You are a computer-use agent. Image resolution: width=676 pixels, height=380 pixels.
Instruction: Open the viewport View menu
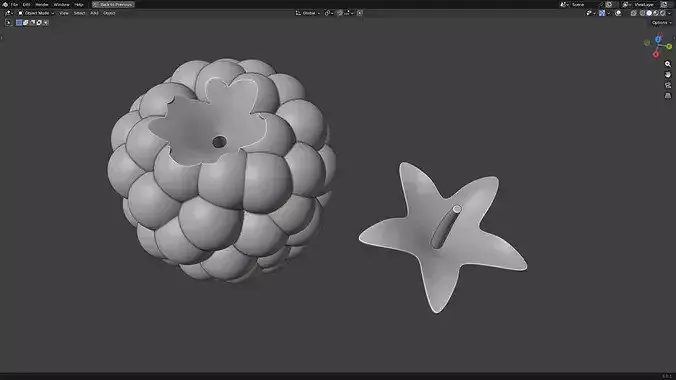click(63, 13)
